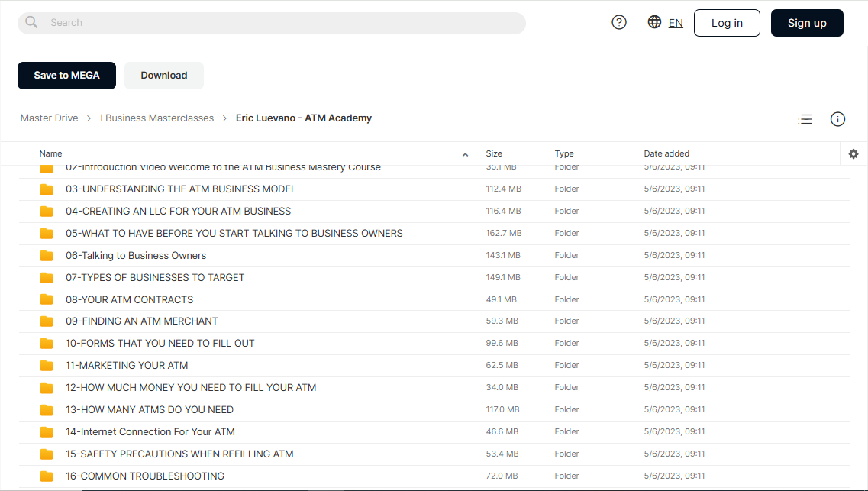Click folder icon for 07-TYPES OF BUSINESSES
Image resolution: width=868 pixels, height=491 pixels.
pyautogui.click(x=47, y=278)
